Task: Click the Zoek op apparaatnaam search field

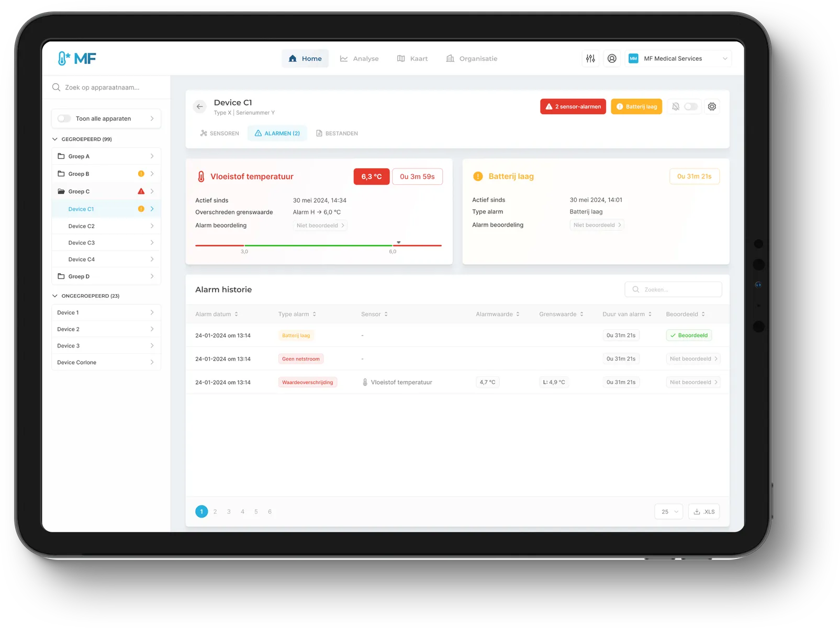Action: (x=106, y=87)
